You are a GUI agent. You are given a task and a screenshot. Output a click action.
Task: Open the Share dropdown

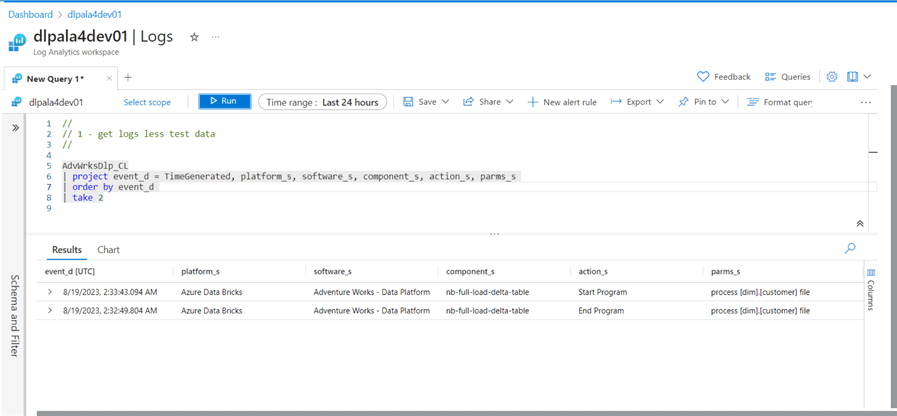(488, 102)
